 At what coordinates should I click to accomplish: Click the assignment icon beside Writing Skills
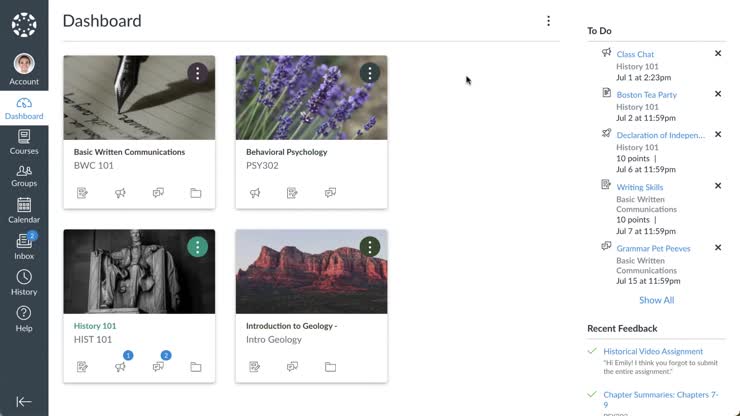point(606,185)
